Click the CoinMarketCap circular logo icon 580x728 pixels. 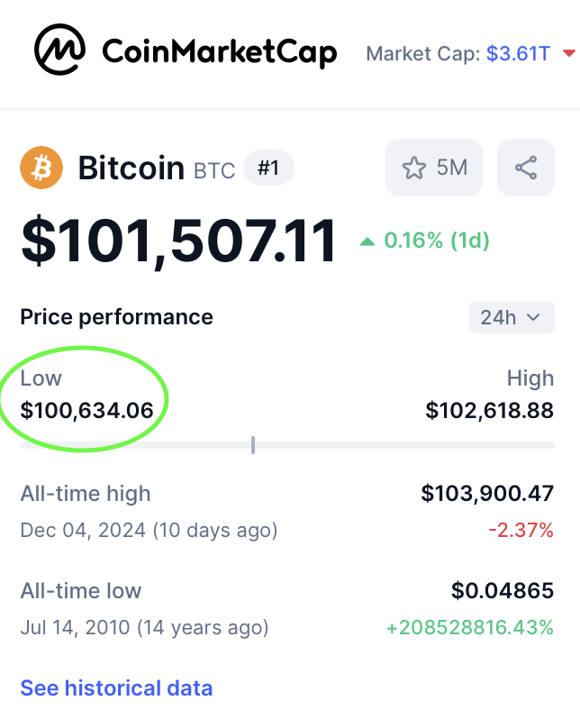pos(59,50)
